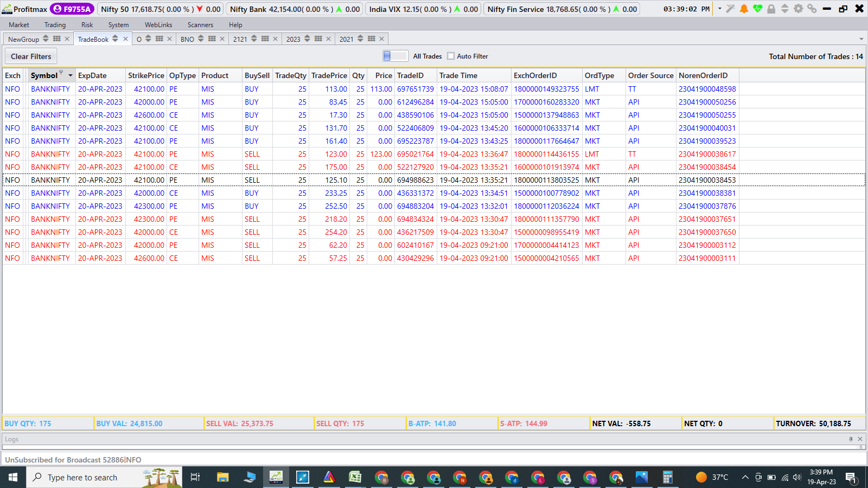The width and height of the screenshot is (868, 488).
Task: Open the Scanners menu
Action: pos(200,25)
